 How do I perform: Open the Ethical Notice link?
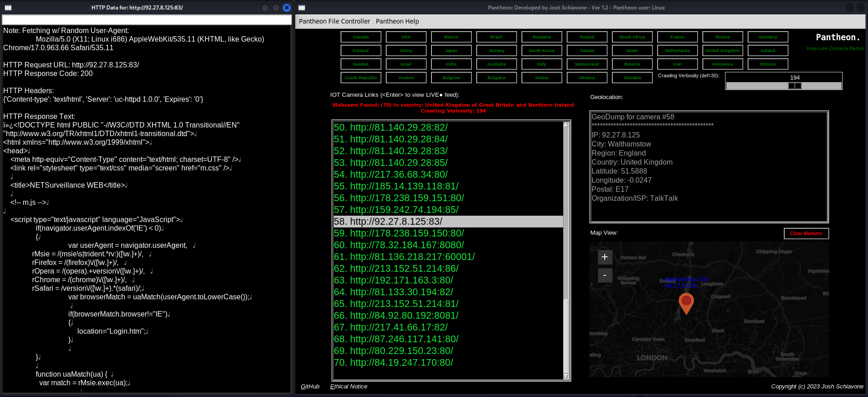(x=348, y=387)
